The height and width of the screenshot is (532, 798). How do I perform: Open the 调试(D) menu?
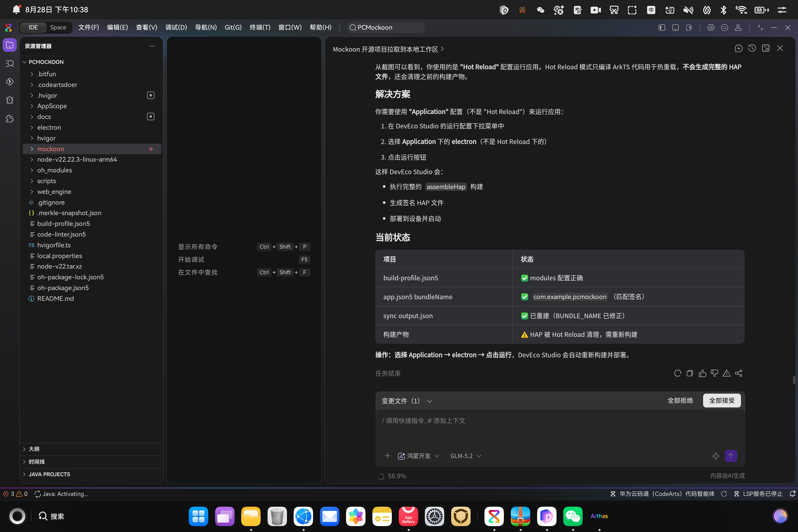click(x=176, y=27)
